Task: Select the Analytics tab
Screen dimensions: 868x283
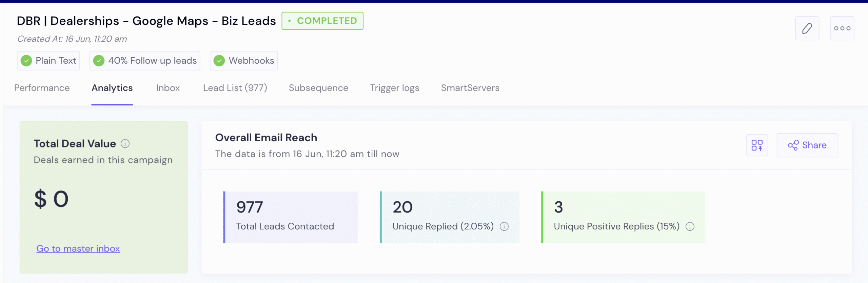Action: coord(112,88)
